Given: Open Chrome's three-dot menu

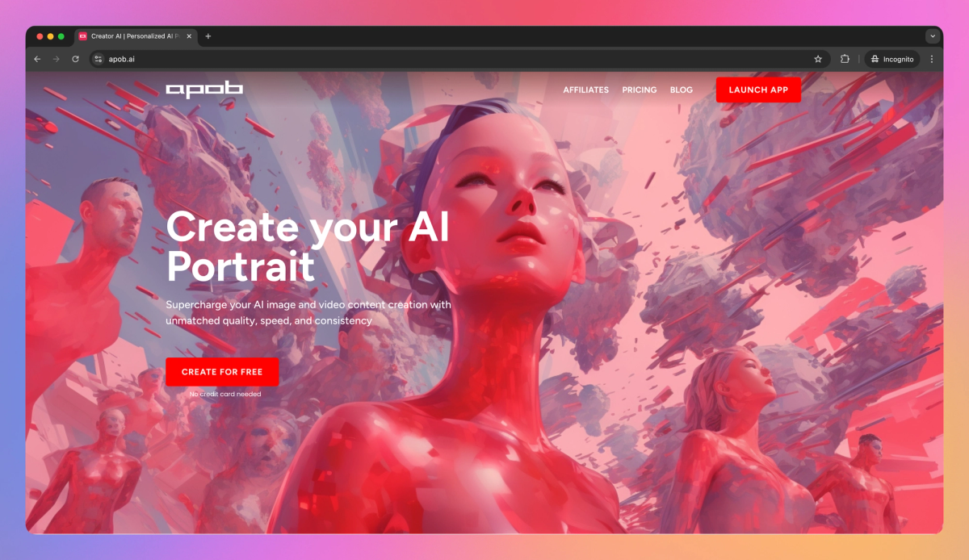Looking at the screenshot, I should [932, 58].
